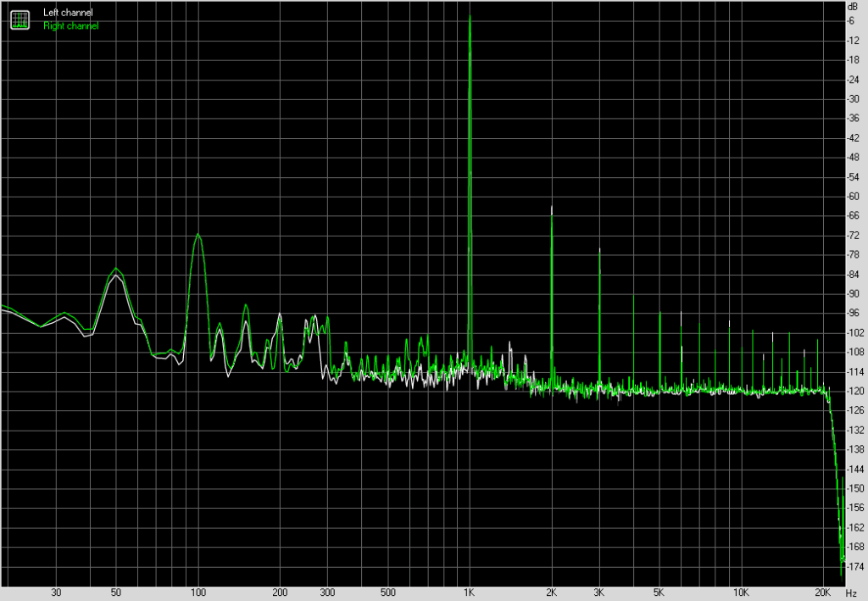Screen dimensions: 868x601
Task: Click the 20K frequency axis label
Action: click(x=823, y=593)
